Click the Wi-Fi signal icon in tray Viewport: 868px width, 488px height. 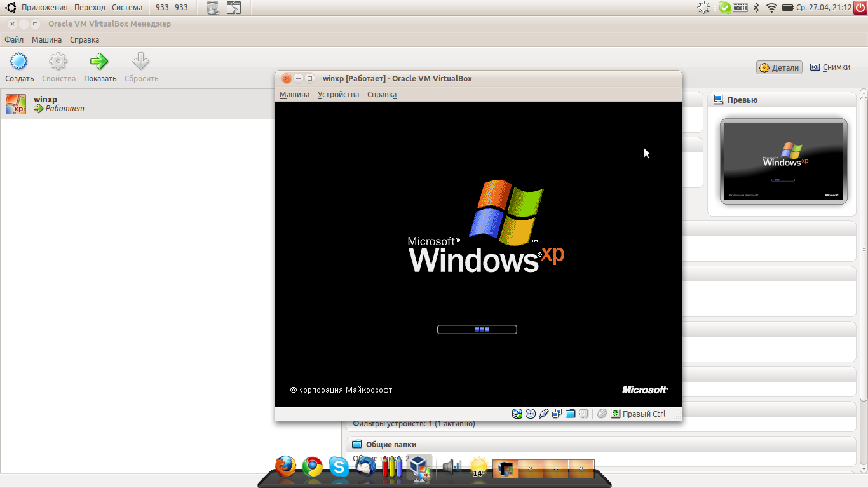click(x=771, y=8)
